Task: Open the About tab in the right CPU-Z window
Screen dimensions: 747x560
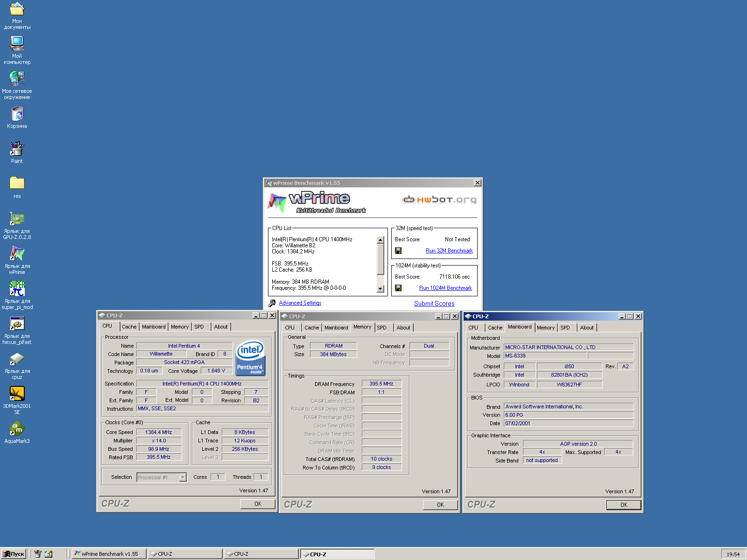Action: 587,328
